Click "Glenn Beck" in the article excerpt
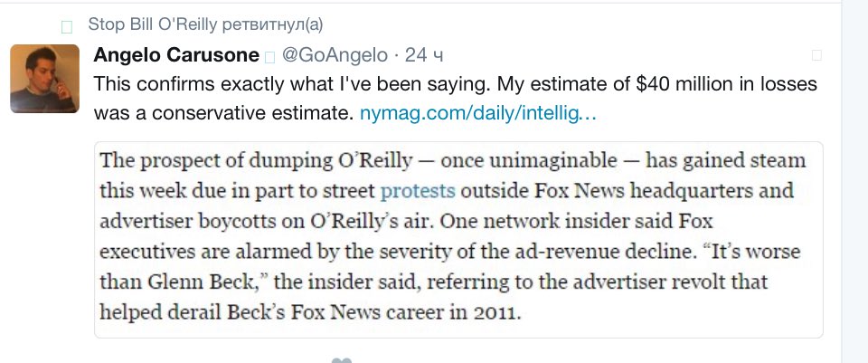 [x=177, y=281]
